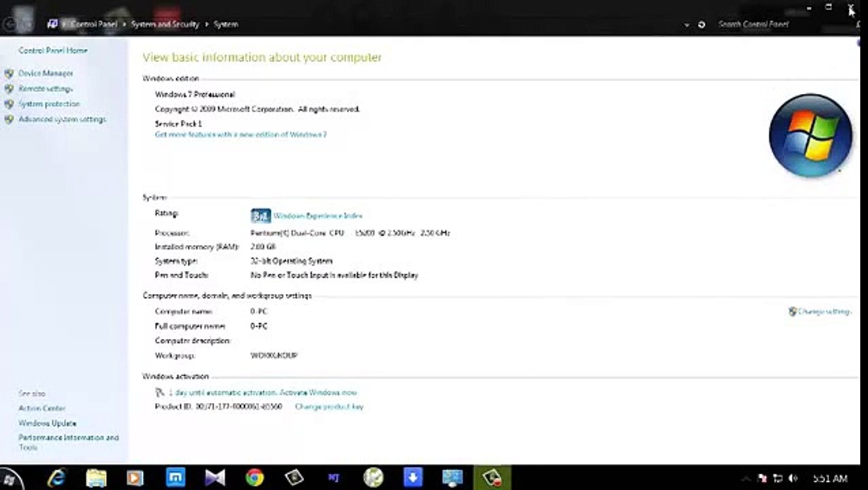Open Action Center under See also
The width and height of the screenshot is (868, 490).
[42, 408]
